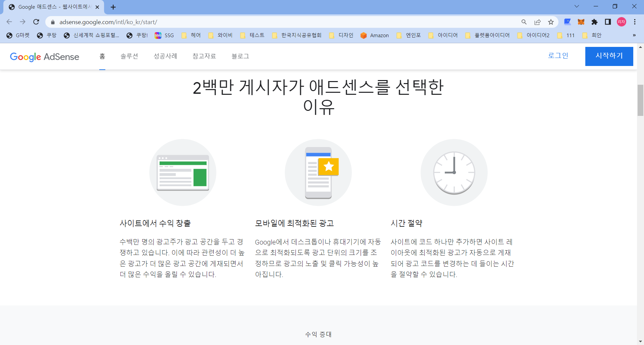This screenshot has width=644, height=345.
Task: Open Chrome's three-dot menu
Action: (635, 22)
